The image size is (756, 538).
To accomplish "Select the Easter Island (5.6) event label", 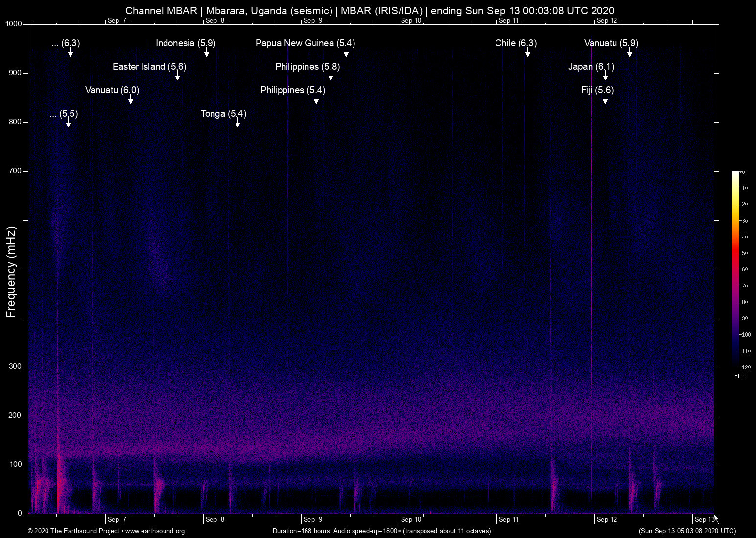I will point(149,67).
